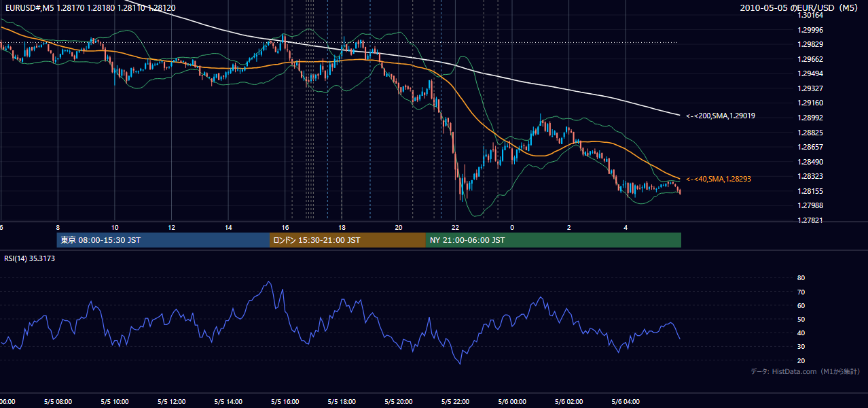Click price axis label 1.28992

[x=810, y=118]
